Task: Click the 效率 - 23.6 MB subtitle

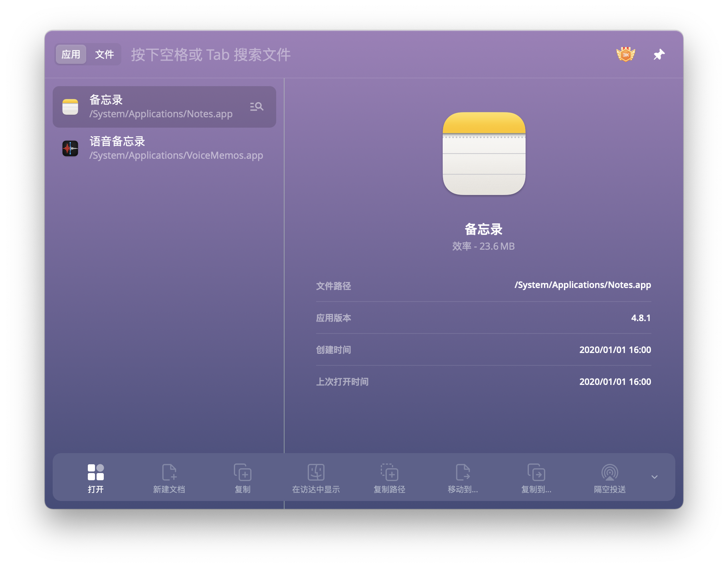Action: coord(484,246)
